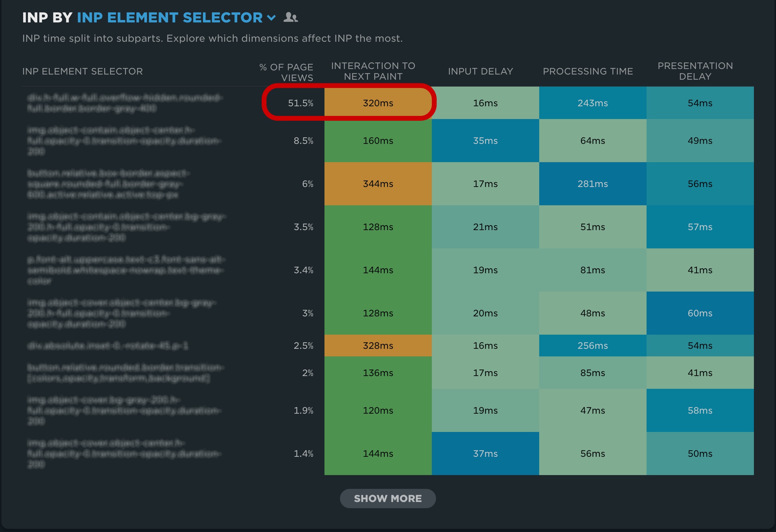Image resolution: width=776 pixels, height=532 pixels.
Task: Click the 256ms processing time cell
Action: (592, 345)
